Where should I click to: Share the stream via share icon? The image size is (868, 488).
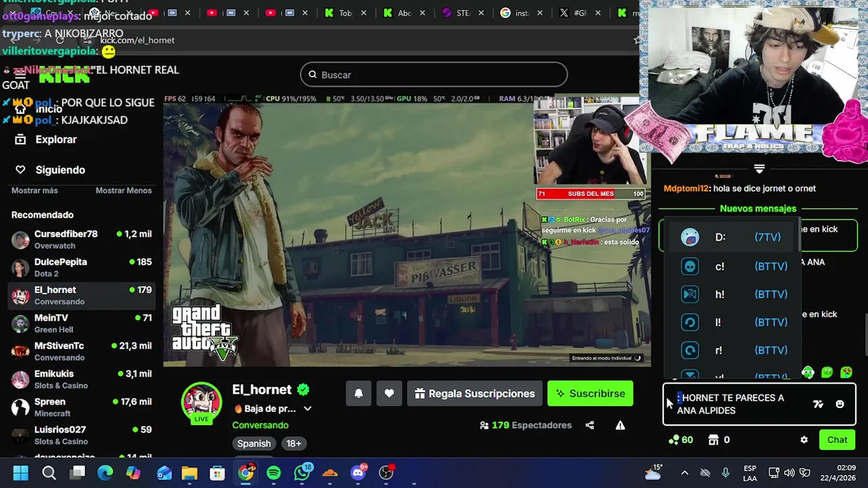point(590,426)
